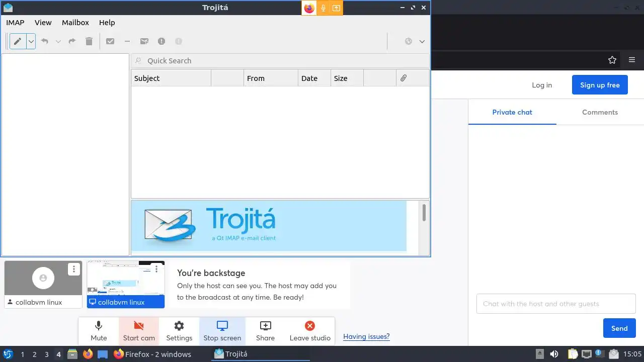This screenshot has height=362, width=644.
Task: Switch to virtual desktop 2
Action: (34, 354)
